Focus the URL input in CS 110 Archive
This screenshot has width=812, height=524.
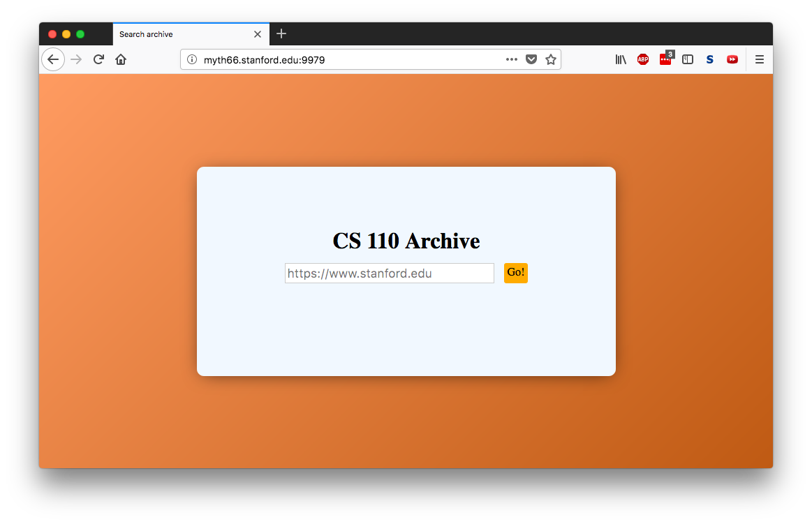(x=390, y=273)
